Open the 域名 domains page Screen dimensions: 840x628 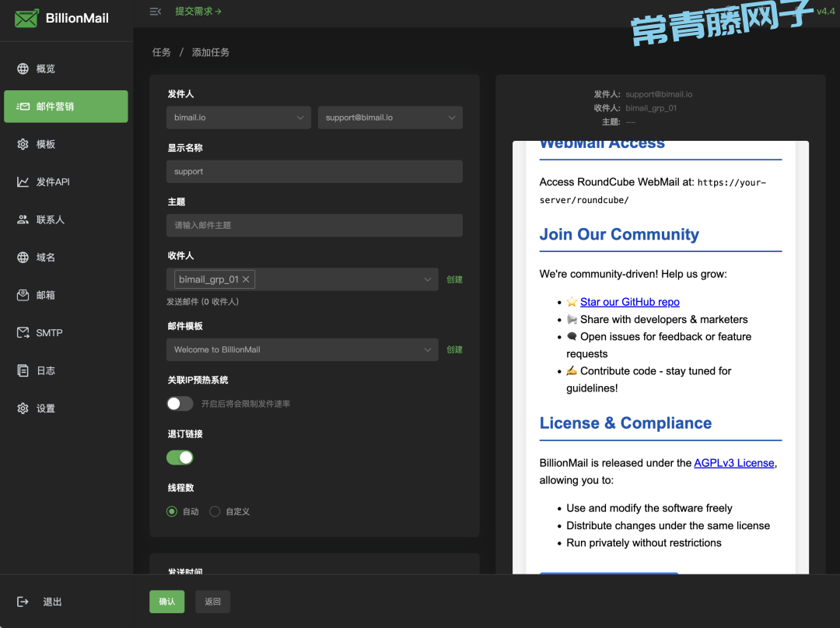coord(66,258)
